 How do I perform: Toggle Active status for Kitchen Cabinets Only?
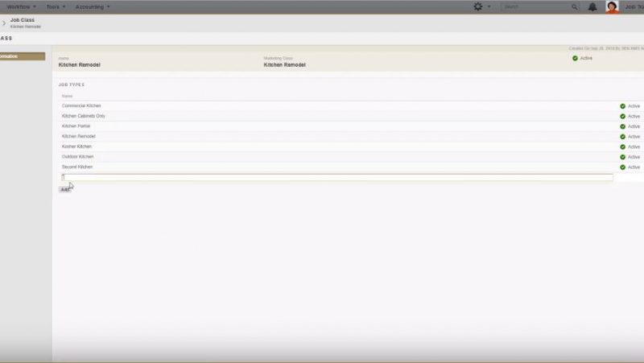(622, 116)
